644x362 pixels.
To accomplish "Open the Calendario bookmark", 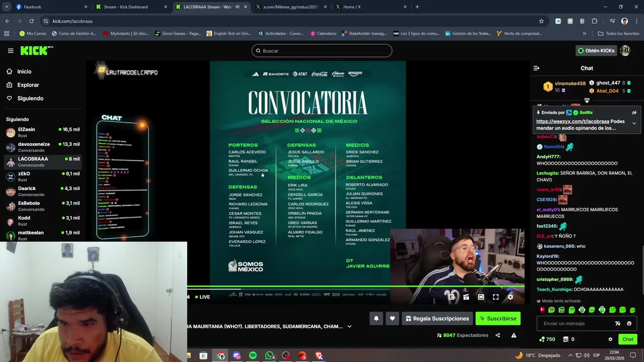I will click(323, 34).
